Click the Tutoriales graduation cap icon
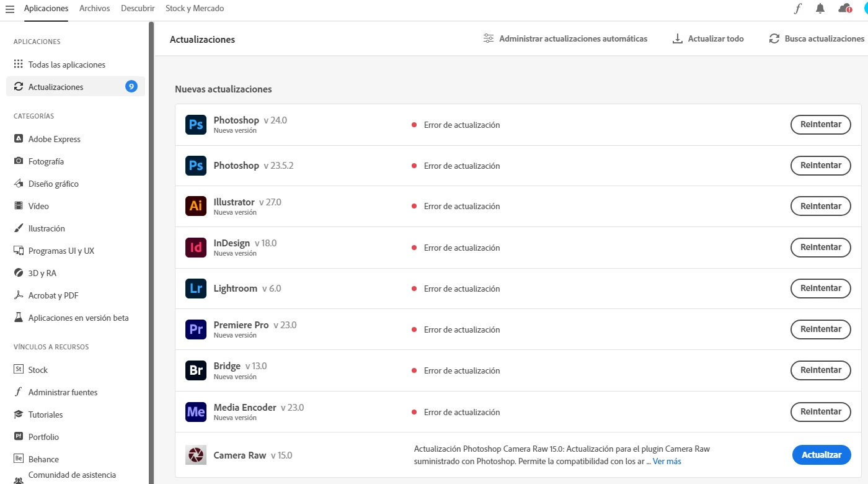Image resolution: width=868 pixels, height=484 pixels. [x=18, y=415]
